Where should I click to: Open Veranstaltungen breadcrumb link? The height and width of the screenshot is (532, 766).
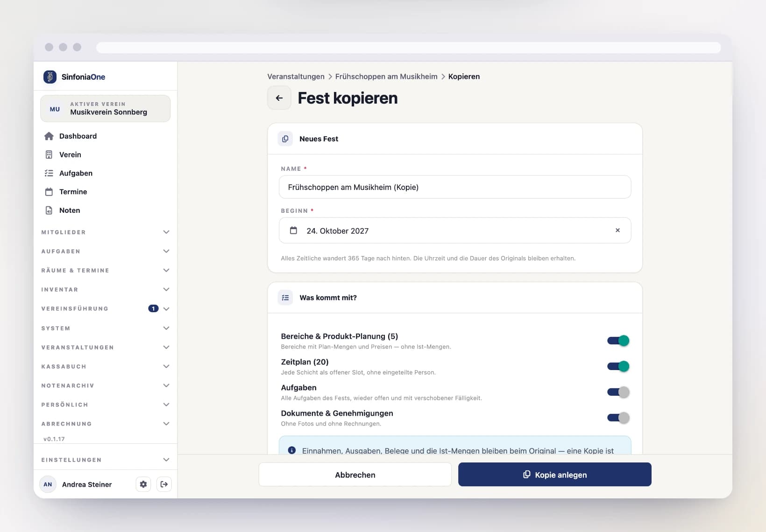coord(296,77)
